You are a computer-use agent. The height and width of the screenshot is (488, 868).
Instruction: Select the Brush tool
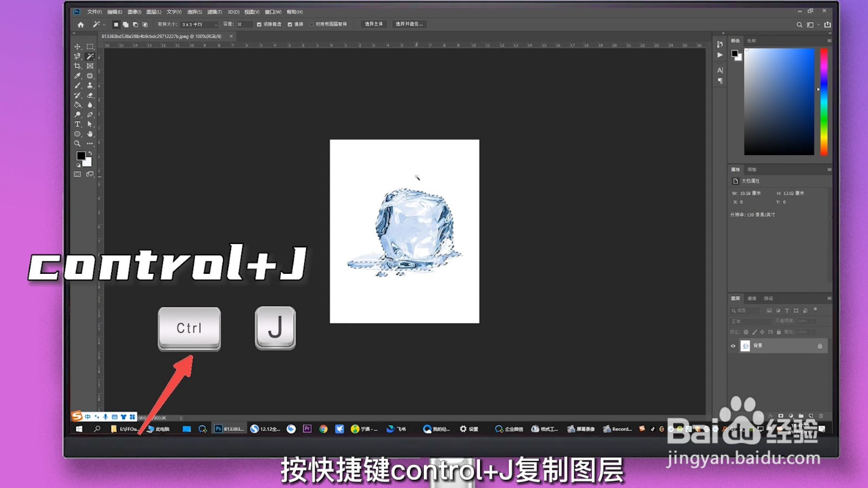[78, 86]
